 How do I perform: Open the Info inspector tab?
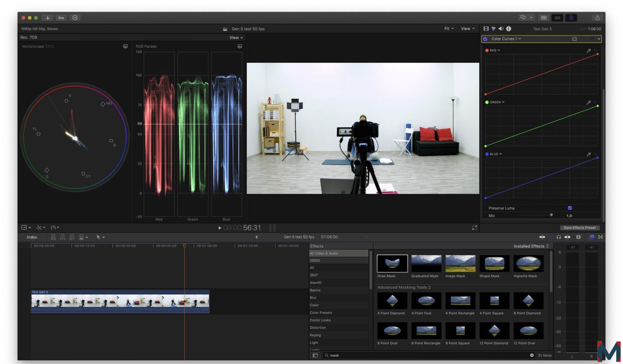pos(509,29)
